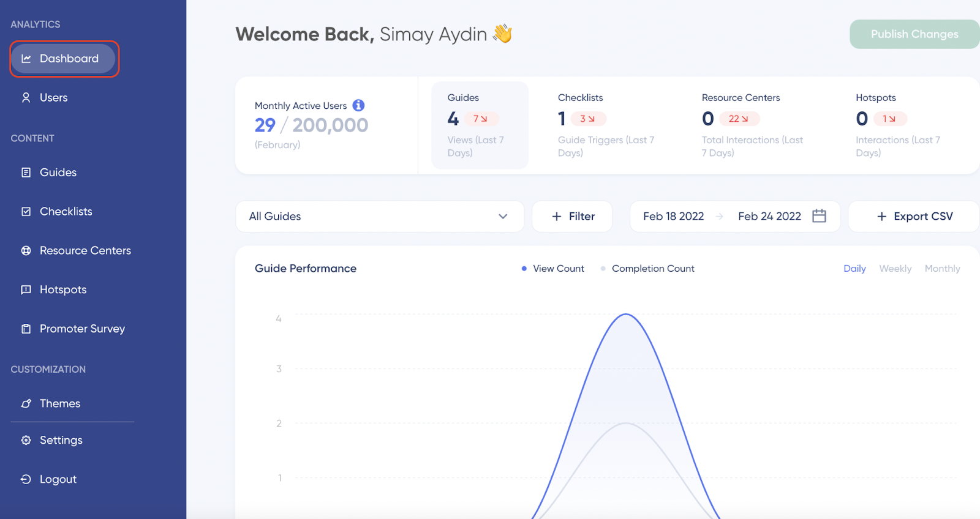Screen dimensions: 980x519
Task: Click the Dashboard chart icon
Action: [26, 59]
